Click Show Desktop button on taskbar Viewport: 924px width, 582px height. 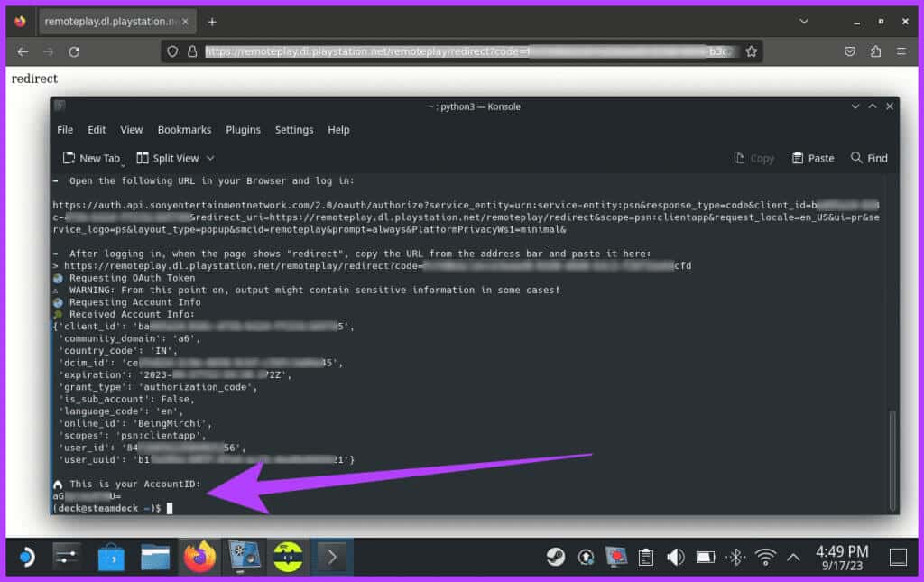pos(898,557)
